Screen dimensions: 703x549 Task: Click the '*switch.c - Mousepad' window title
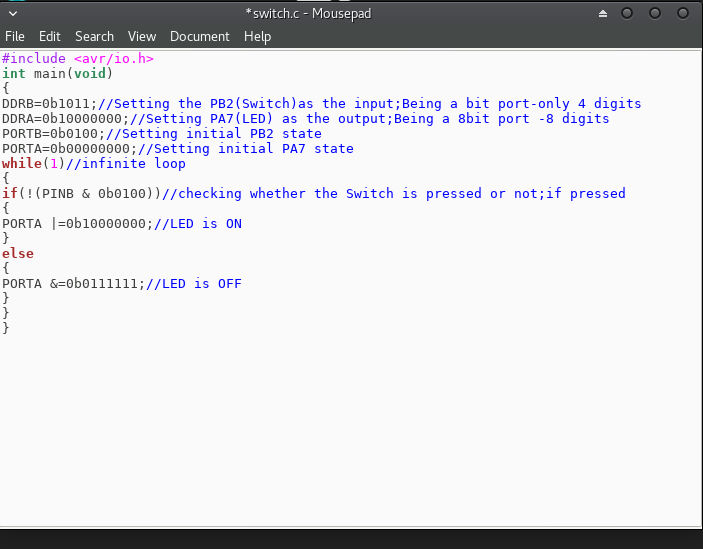click(x=308, y=13)
